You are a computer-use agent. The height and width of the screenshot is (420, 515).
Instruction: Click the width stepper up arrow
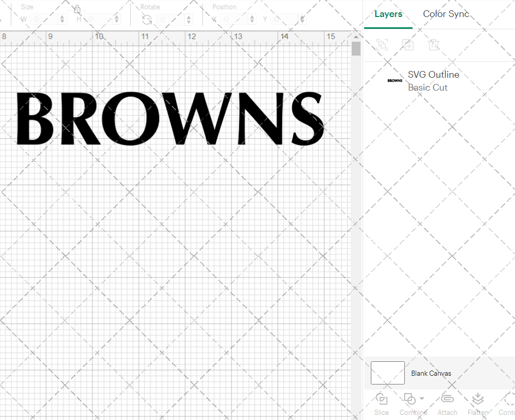[62, 16]
